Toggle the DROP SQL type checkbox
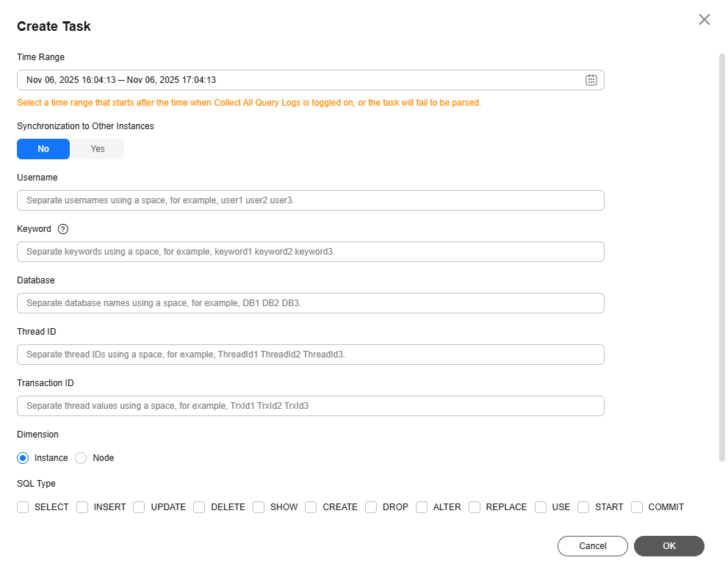Viewport: 728px width, 574px height. 371,507
